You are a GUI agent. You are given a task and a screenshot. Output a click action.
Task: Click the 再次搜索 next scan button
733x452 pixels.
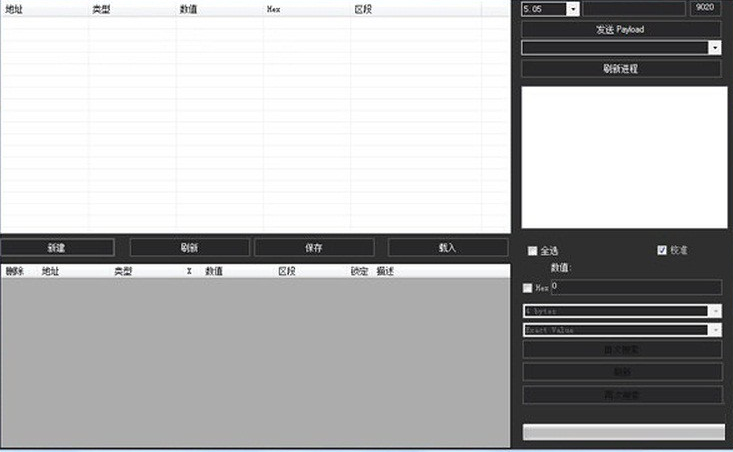[x=622, y=395]
